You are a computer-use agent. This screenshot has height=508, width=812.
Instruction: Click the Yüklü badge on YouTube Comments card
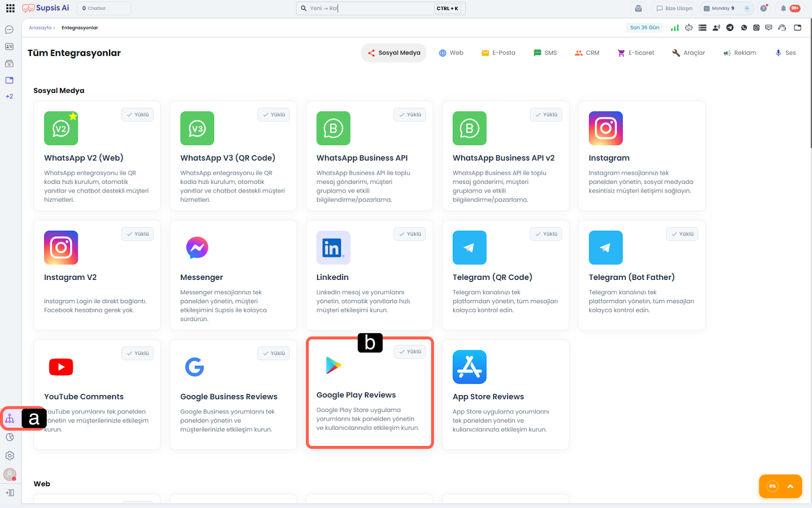[x=138, y=354]
